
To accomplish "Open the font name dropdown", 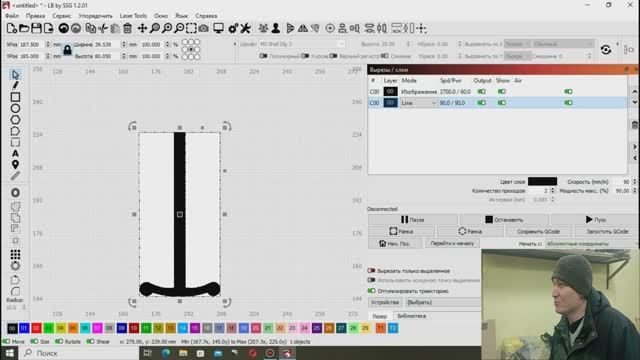I will tap(302, 44).
